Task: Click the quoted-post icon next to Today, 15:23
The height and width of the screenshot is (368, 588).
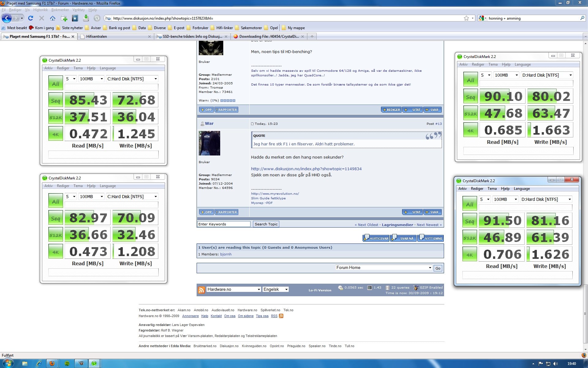Action: coord(252,124)
